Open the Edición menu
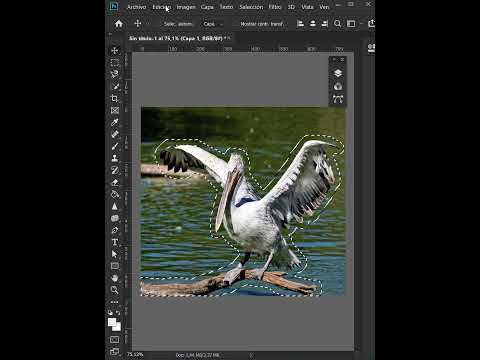The width and height of the screenshot is (480, 360). [x=161, y=7]
